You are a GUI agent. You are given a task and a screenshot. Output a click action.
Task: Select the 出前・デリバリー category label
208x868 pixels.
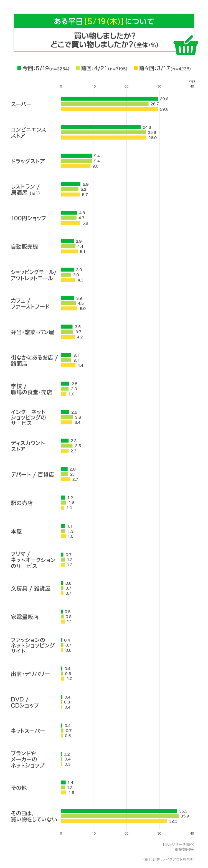(x=30, y=674)
